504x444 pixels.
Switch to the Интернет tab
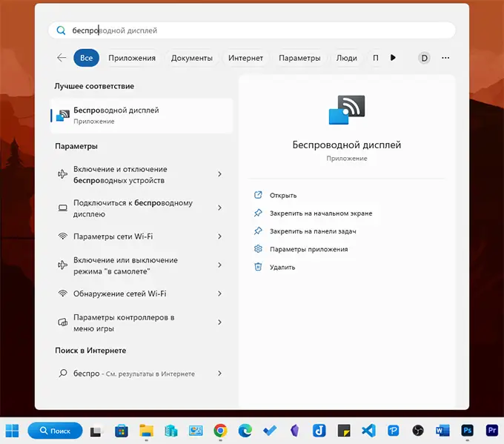pos(245,58)
